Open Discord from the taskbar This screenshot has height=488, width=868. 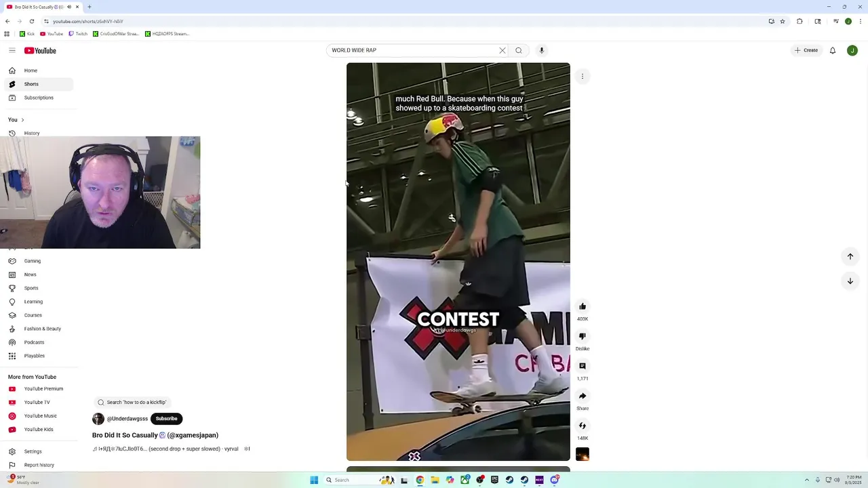[555, 480]
